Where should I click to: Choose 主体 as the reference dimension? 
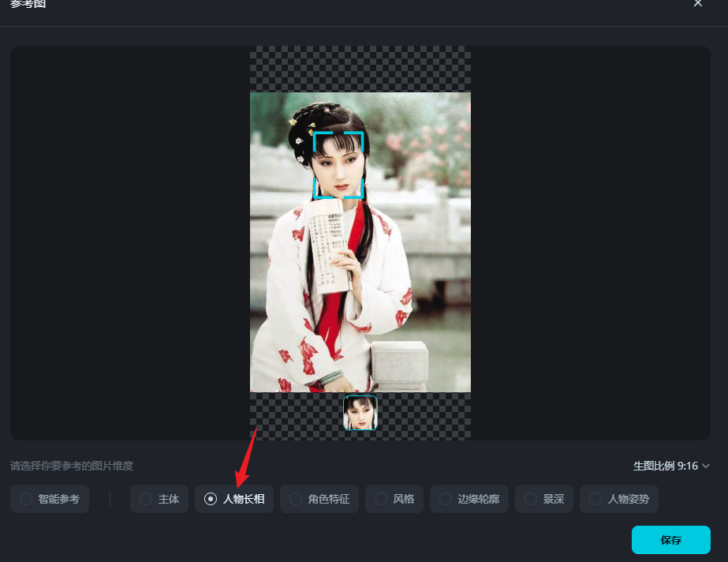click(x=159, y=499)
